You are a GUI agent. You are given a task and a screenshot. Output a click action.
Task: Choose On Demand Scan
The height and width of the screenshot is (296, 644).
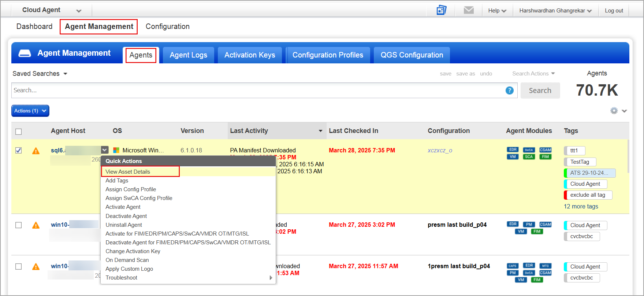(x=127, y=260)
